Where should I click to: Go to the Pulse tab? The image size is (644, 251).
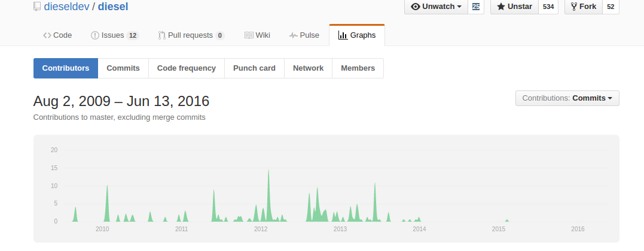tap(304, 35)
